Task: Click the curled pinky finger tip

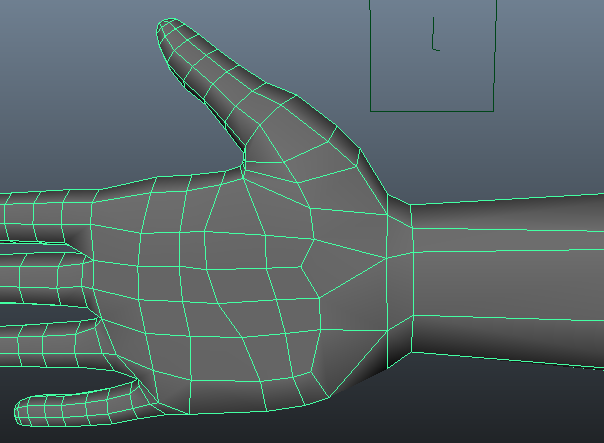Action: [30, 410]
